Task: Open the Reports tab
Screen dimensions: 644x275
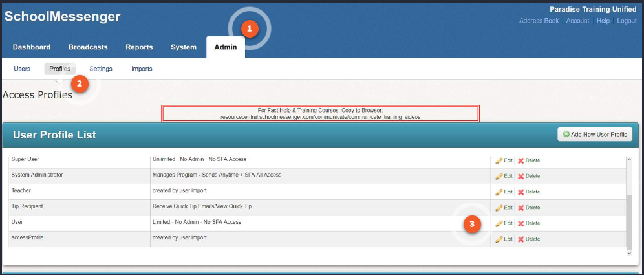Action: tap(139, 47)
